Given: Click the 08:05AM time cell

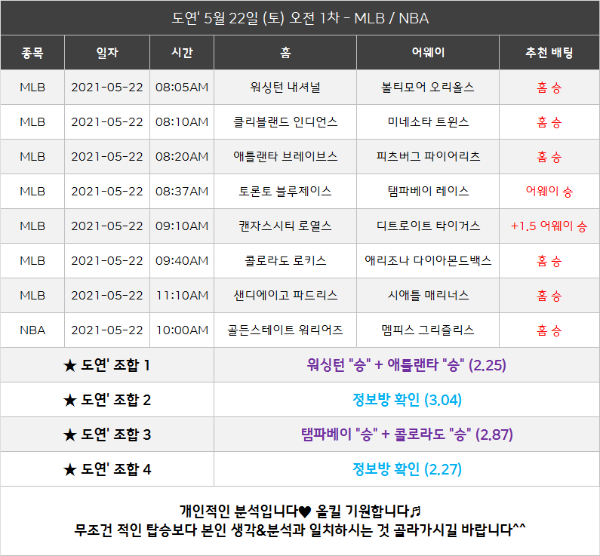Looking at the screenshot, I should (182, 87).
